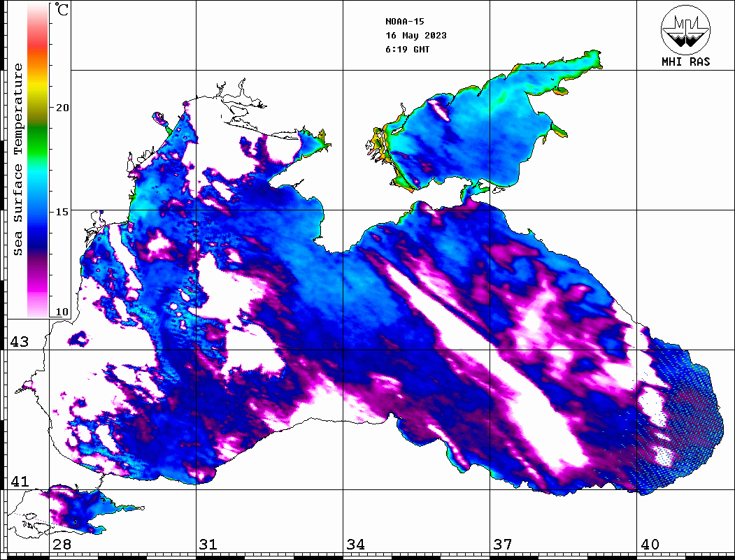Click latitude label '43'
735x560 pixels.
20,342
